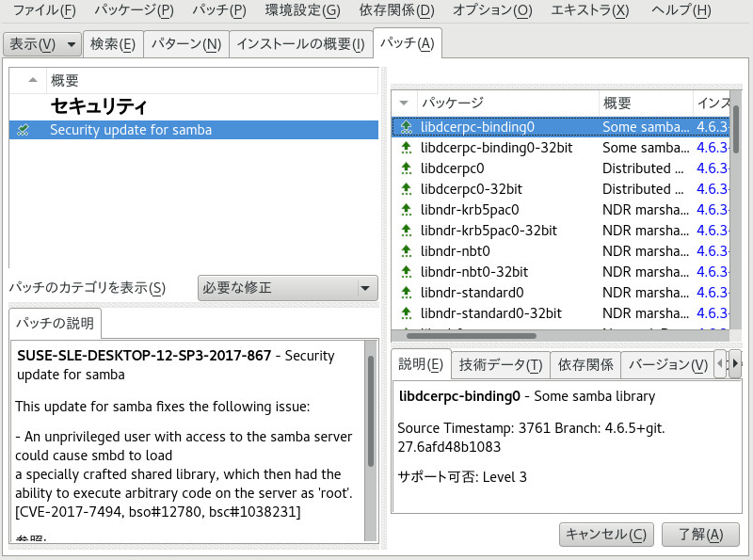This screenshot has height=560, width=753.
Task: Select the パッチ(A) tab
Action: (x=408, y=43)
